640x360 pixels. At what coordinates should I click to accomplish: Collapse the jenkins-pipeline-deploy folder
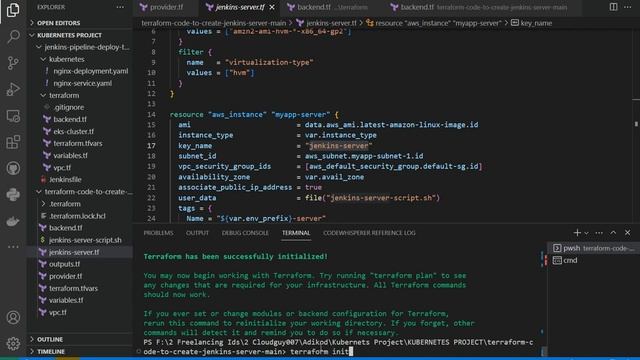point(80,47)
